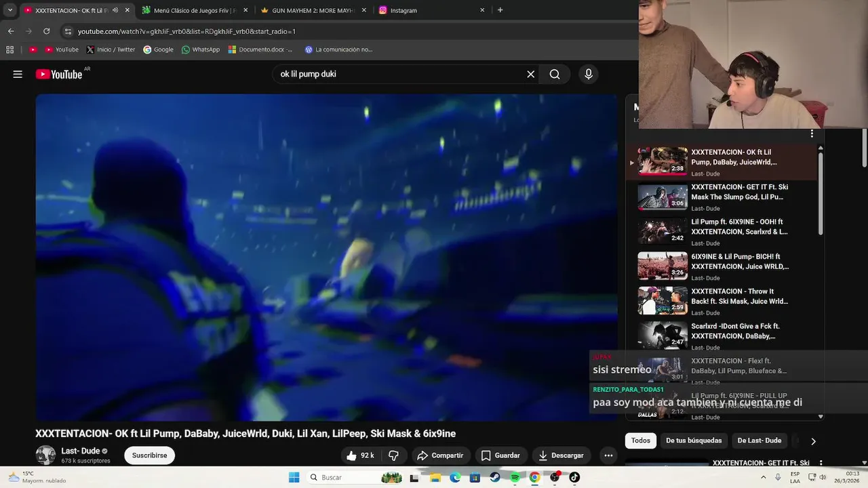Open Steam from the taskbar

[495, 477]
